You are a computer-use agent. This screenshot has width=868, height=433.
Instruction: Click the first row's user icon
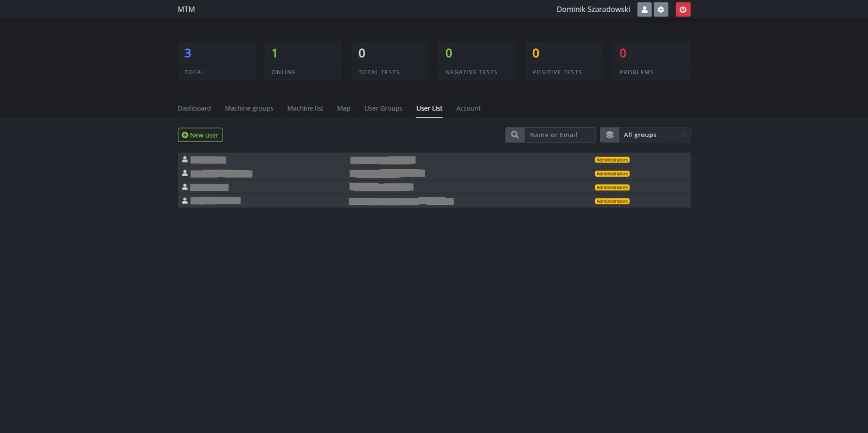coord(185,159)
